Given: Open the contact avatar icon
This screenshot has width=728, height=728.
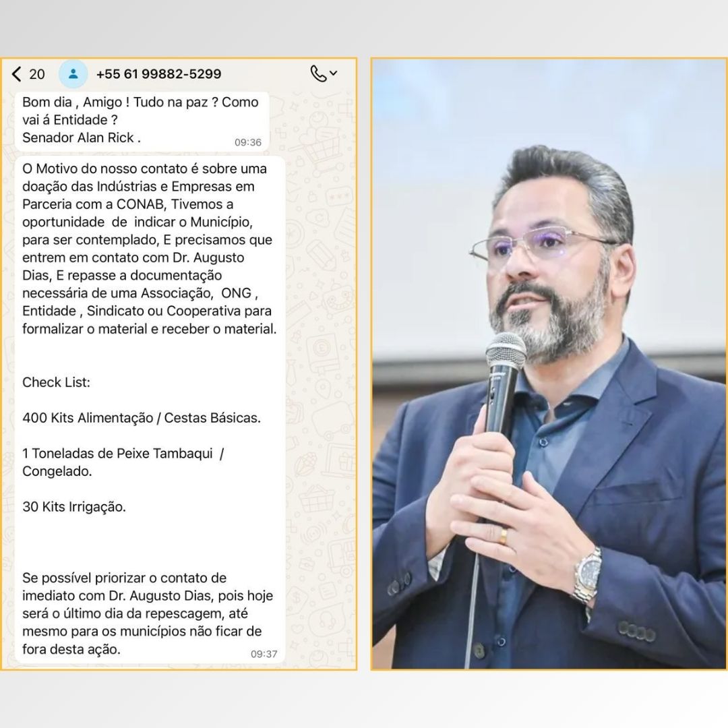Looking at the screenshot, I should pyautogui.click(x=73, y=74).
